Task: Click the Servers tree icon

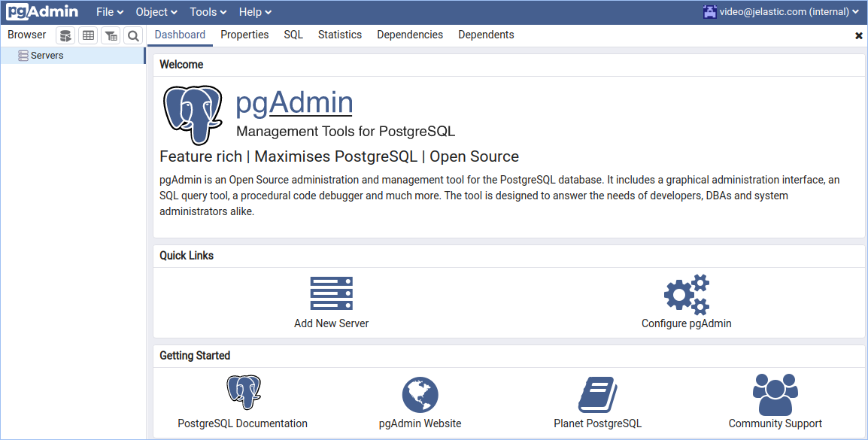Action: tap(23, 56)
